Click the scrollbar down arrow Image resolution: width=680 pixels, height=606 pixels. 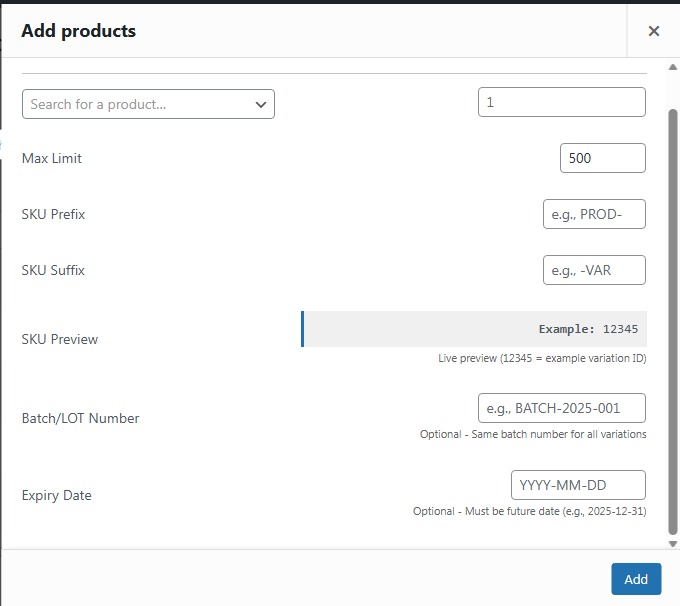[x=672, y=542]
